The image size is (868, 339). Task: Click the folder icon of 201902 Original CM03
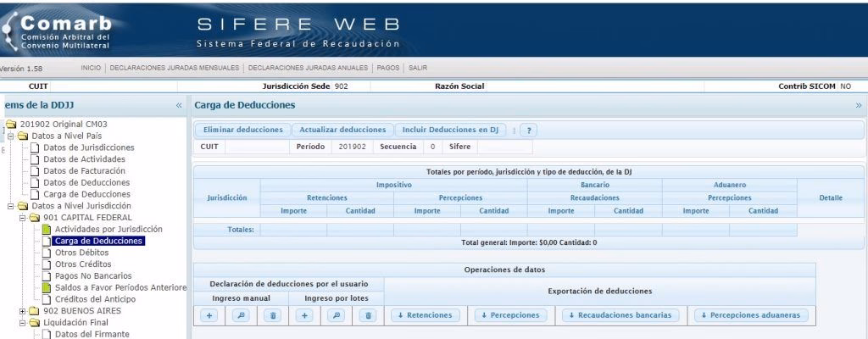[10, 124]
